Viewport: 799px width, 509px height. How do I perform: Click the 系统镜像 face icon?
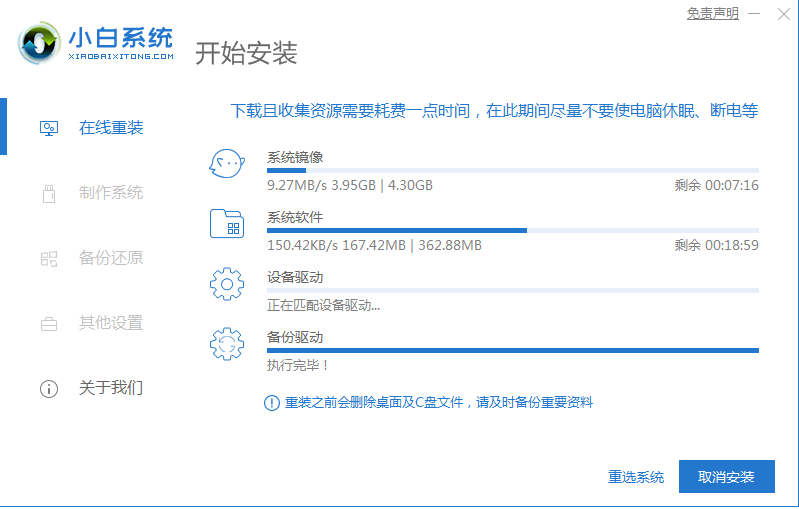click(x=227, y=164)
